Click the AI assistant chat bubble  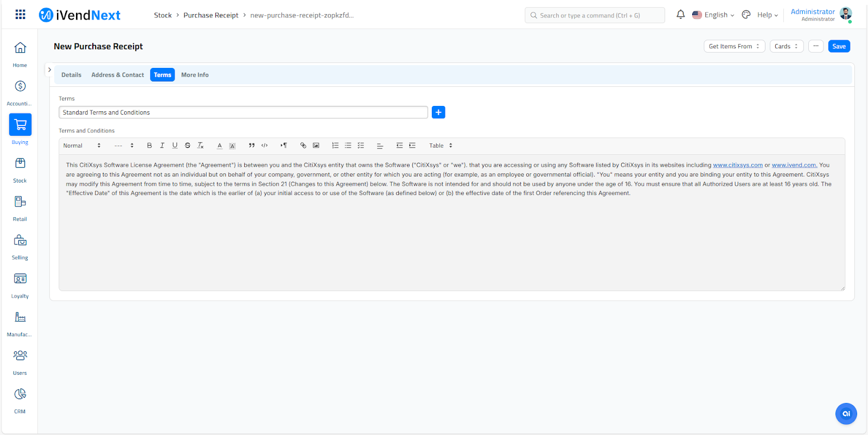point(846,414)
